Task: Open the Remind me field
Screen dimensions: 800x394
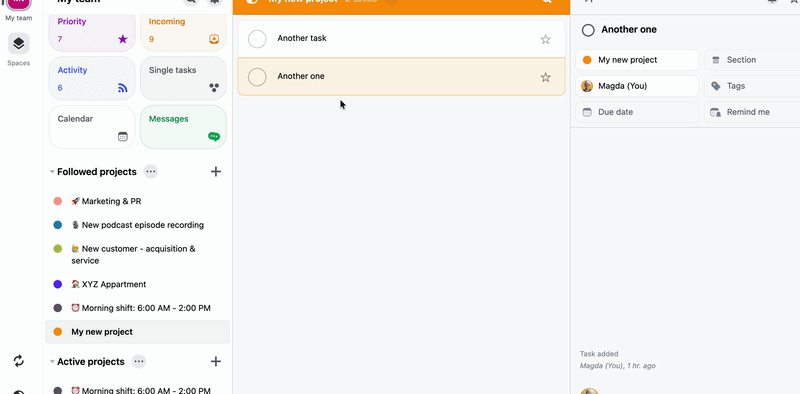Action: (752, 112)
